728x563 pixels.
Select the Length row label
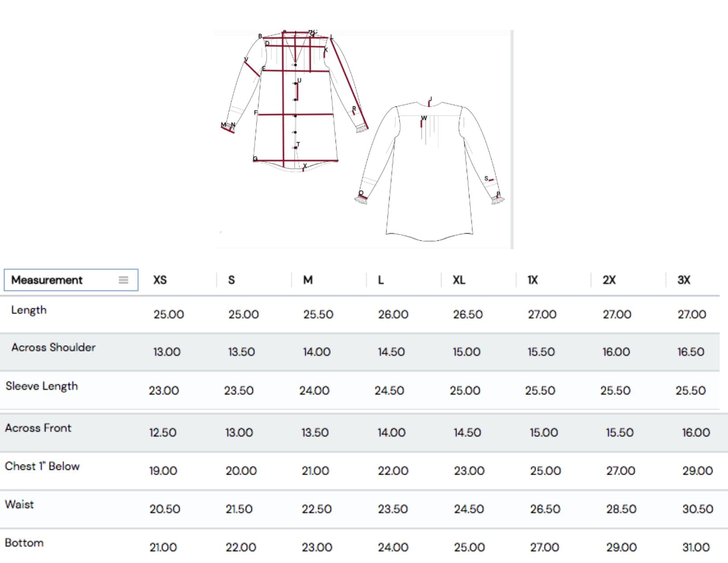[29, 310]
